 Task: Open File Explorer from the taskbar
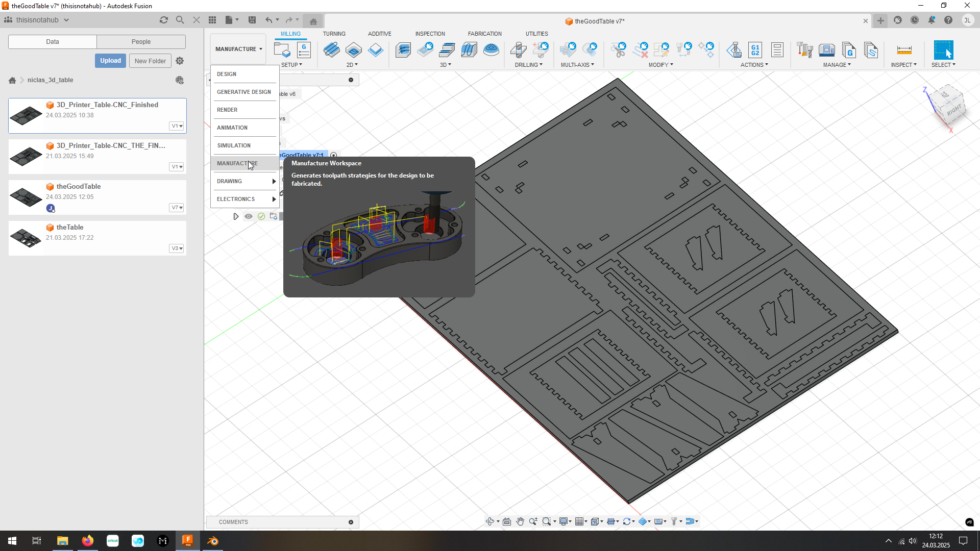62,541
